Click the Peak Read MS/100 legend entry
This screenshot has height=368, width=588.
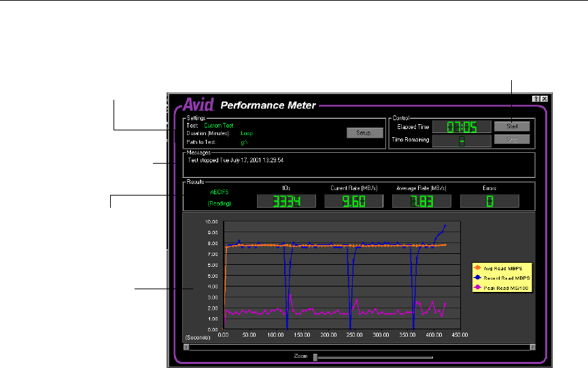502,288
